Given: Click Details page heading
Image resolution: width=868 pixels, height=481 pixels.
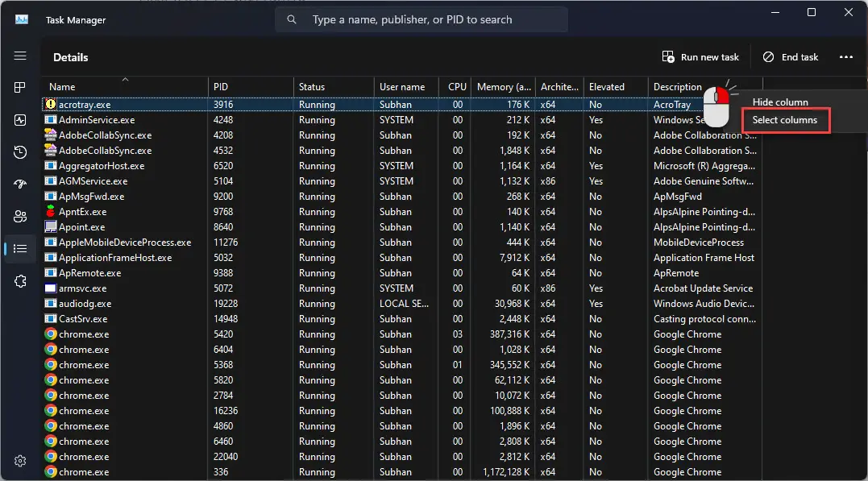Looking at the screenshot, I should tap(70, 57).
